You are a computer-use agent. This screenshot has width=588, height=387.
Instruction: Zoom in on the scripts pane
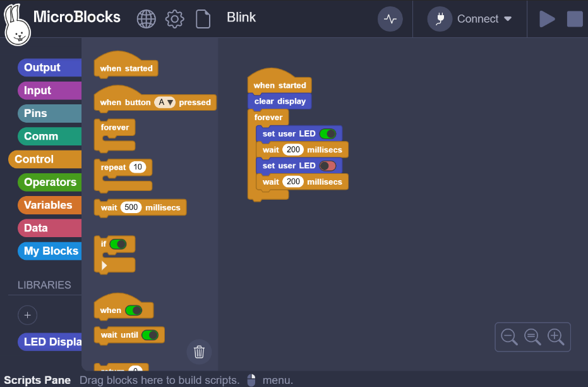click(x=556, y=336)
